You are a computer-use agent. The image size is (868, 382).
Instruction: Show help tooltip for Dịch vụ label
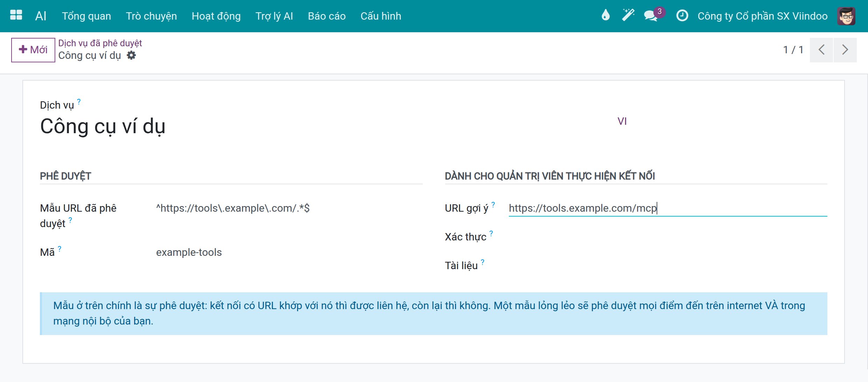point(79,102)
